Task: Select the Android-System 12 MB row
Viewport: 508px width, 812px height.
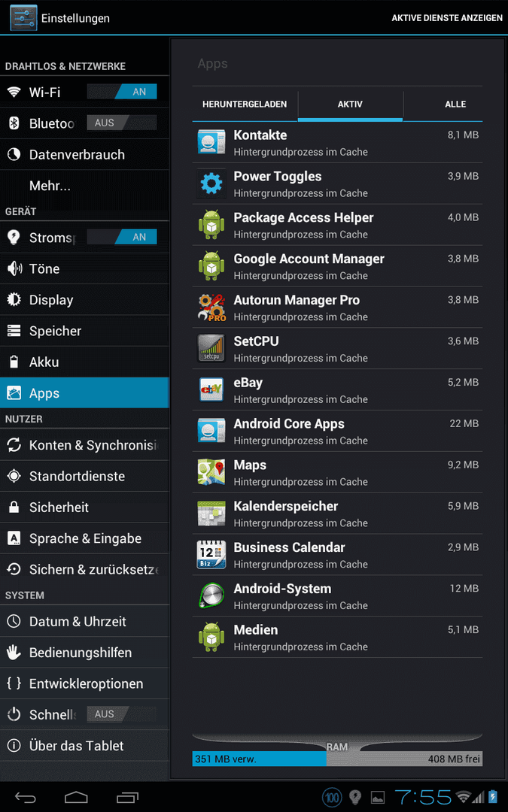Action: click(x=337, y=595)
